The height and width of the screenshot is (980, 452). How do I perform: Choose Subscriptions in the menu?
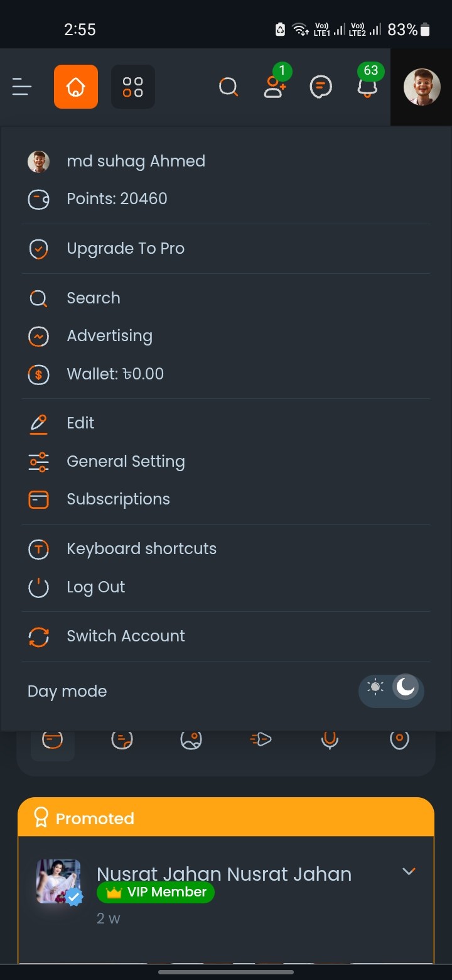(118, 499)
